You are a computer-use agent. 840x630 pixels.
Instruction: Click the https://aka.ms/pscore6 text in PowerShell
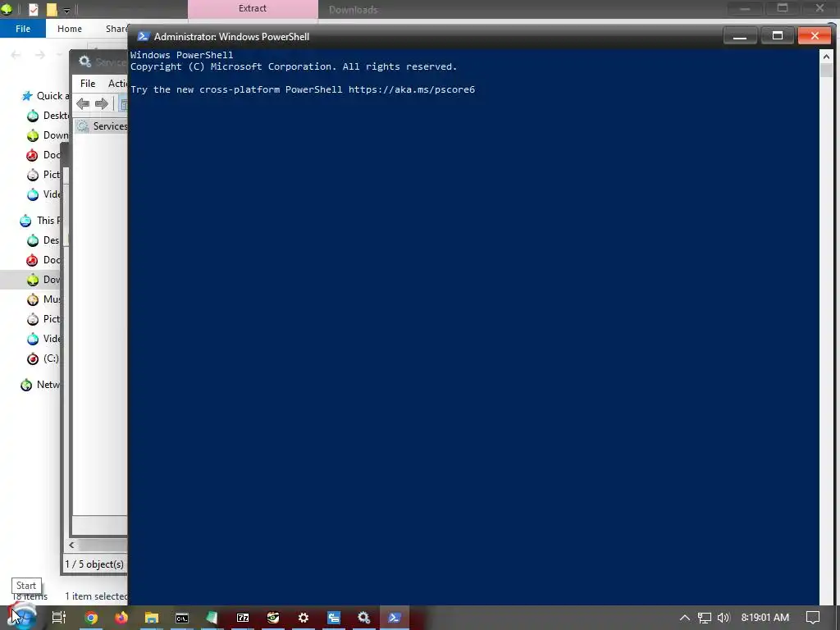(412, 89)
